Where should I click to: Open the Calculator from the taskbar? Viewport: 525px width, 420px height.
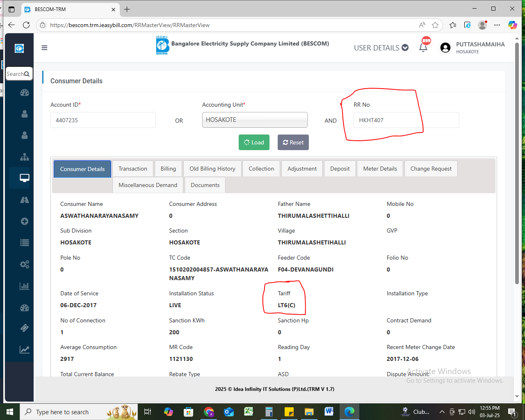tap(269, 412)
